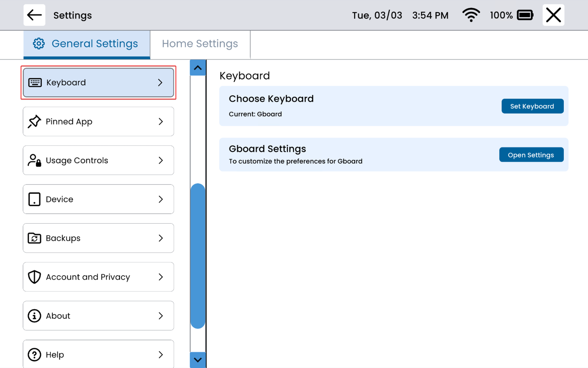Click the back arrow icon
Image resolution: width=588 pixels, height=368 pixels.
coord(34,15)
